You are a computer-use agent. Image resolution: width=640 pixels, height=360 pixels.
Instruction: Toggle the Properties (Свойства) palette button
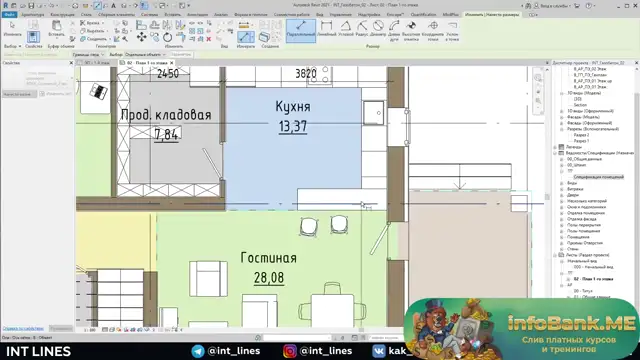tap(33, 40)
